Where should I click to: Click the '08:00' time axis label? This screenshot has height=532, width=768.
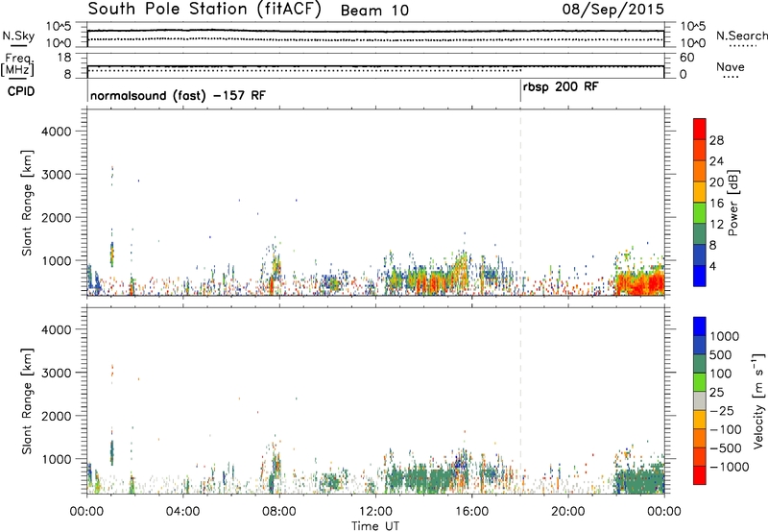279,511
